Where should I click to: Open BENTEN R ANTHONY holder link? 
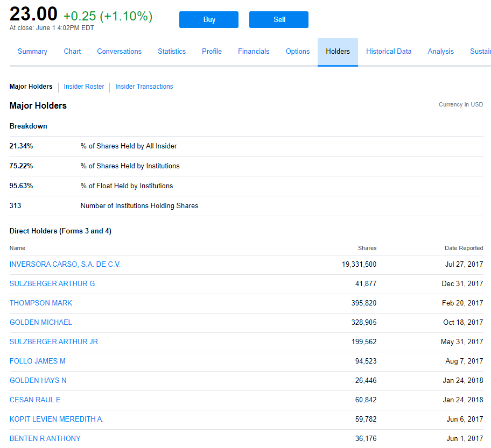(x=45, y=439)
